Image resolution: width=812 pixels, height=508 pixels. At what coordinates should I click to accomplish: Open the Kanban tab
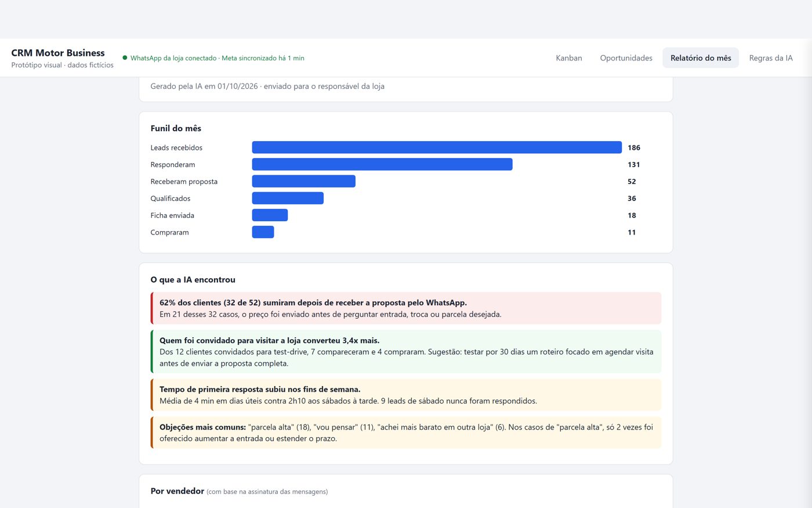pos(568,58)
